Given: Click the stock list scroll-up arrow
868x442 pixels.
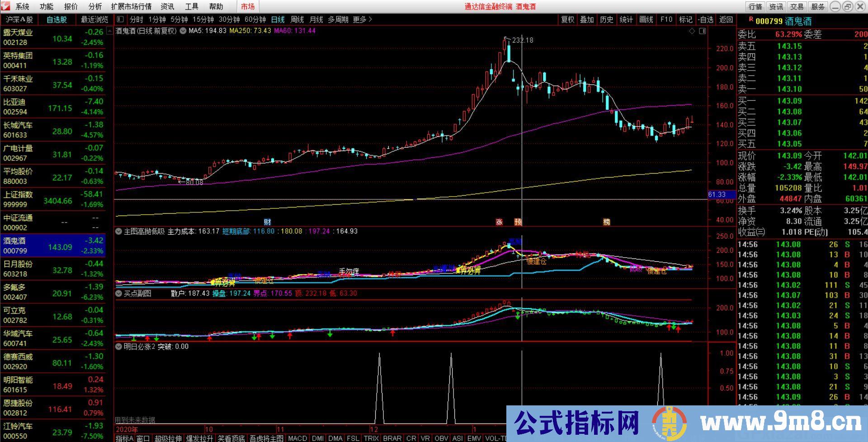Looking at the screenshot, I should pos(109,31).
